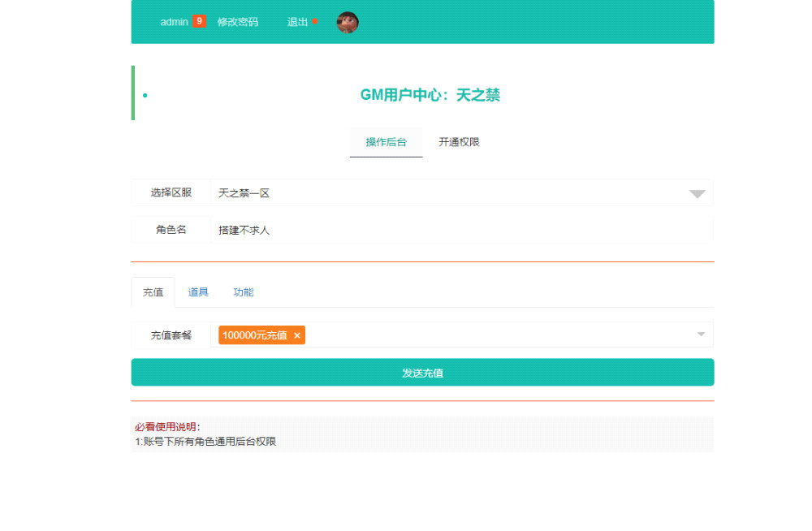Open the 功能 tab
Screen dimensions: 812x531
tap(244, 292)
